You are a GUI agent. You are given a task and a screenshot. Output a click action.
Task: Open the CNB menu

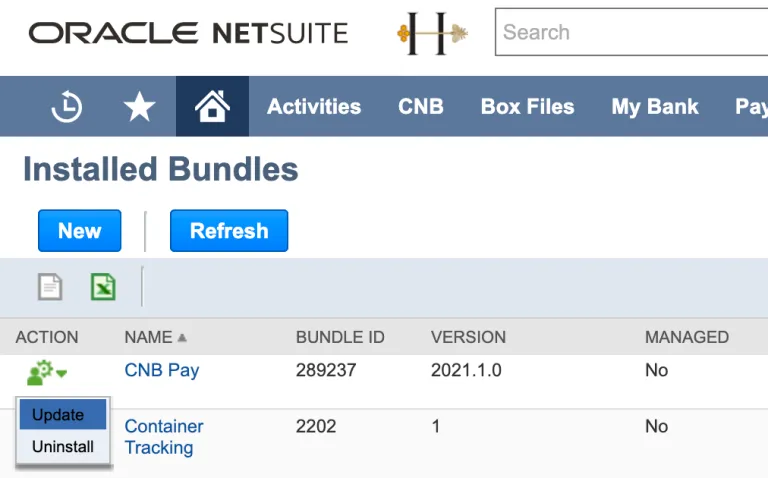coord(421,106)
